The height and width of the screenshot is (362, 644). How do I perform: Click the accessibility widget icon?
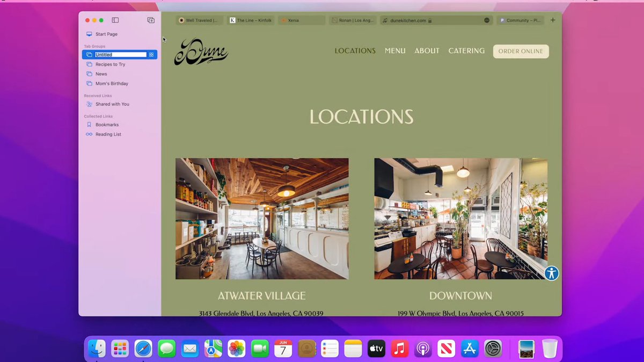click(x=551, y=273)
